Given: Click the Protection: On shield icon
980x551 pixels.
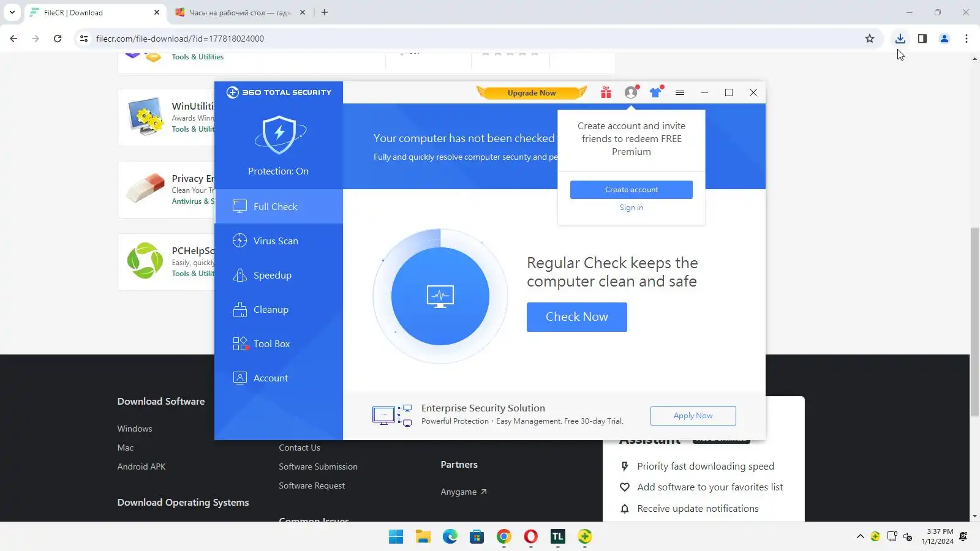Looking at the screenshot, I should [x=279, y=135].
